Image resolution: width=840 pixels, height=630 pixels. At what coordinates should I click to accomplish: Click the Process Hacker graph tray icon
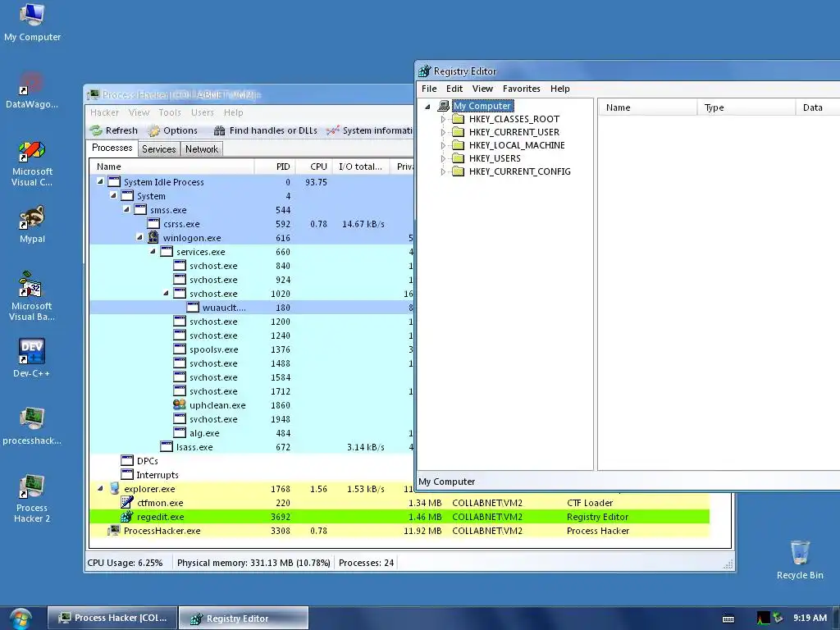click(764, 619)
